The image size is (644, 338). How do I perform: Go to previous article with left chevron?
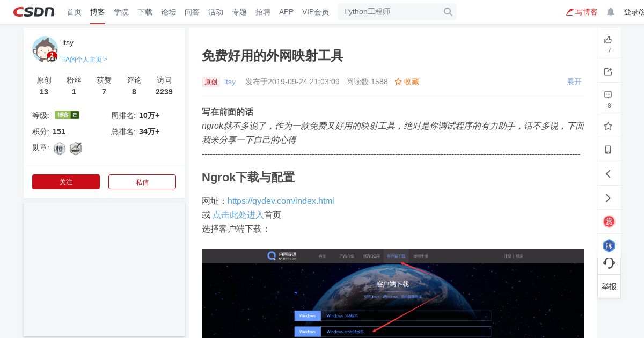(x=608, y=174)
